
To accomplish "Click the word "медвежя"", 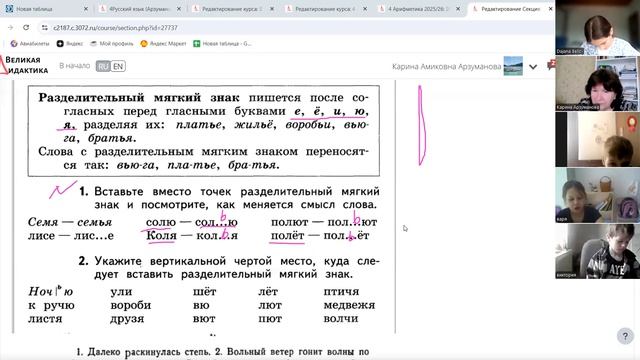I will click(349, 305).
